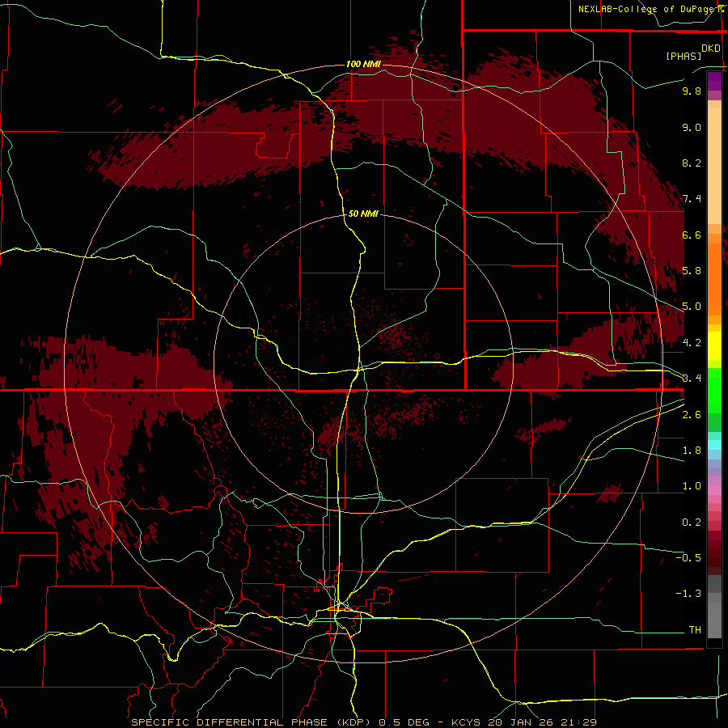This screenshot has width=728, height=728.
Task: Click the 100 NMI range ring label
Action: tap(363, 64)
